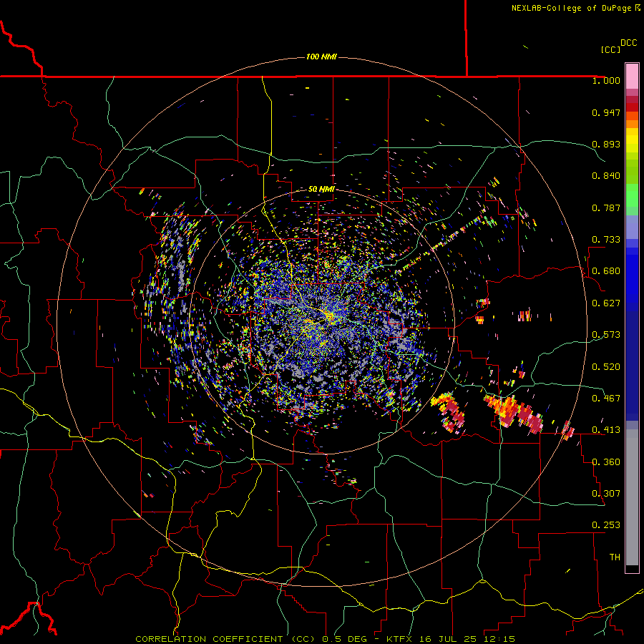Click the 0.307 scale value
This screenshot has height=644, width=644.
point(606,494)
